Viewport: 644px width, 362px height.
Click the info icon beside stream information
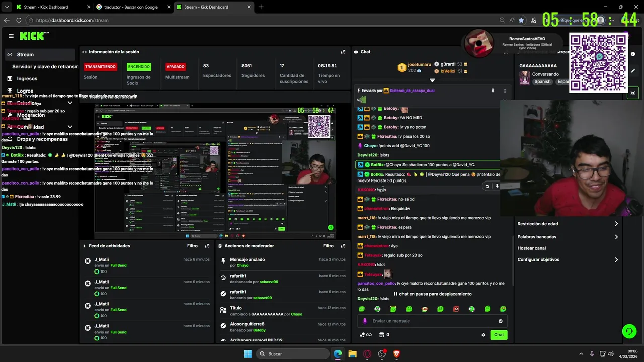point(633,54)
